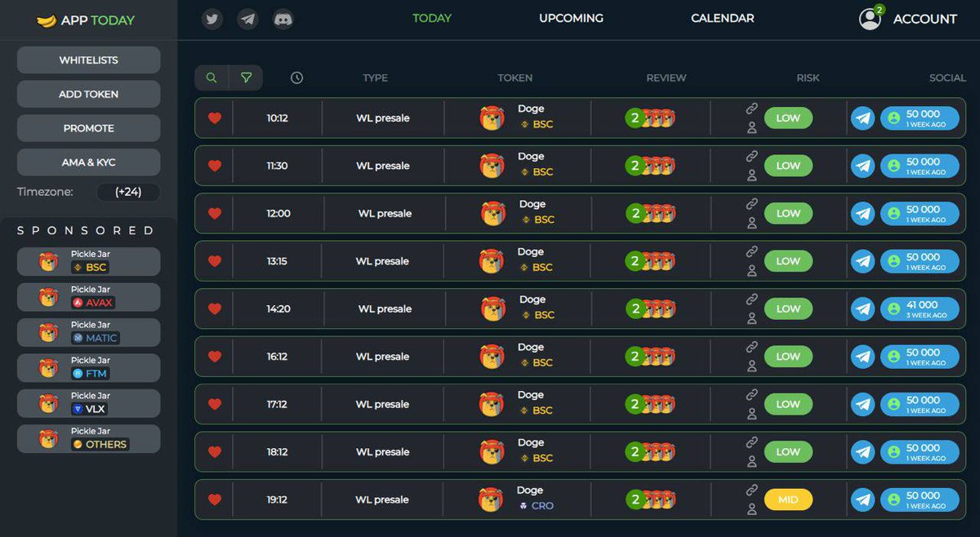Open the timezone (+24) selector
This screenshot has height=537, width=980.
[128, 193]
